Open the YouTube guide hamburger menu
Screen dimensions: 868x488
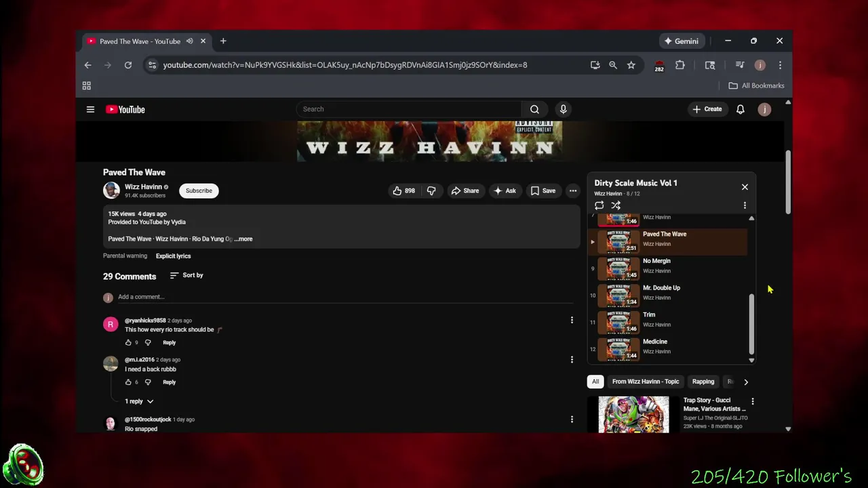click(90, 109)
